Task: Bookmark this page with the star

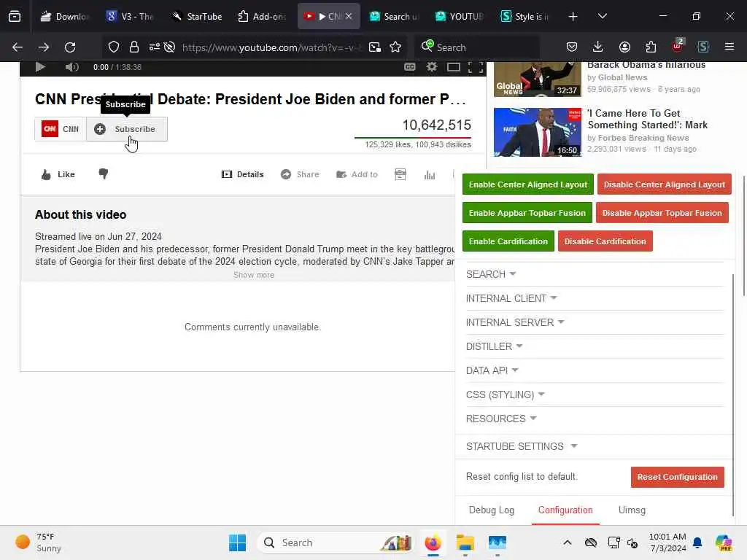Action: point(395,47)
